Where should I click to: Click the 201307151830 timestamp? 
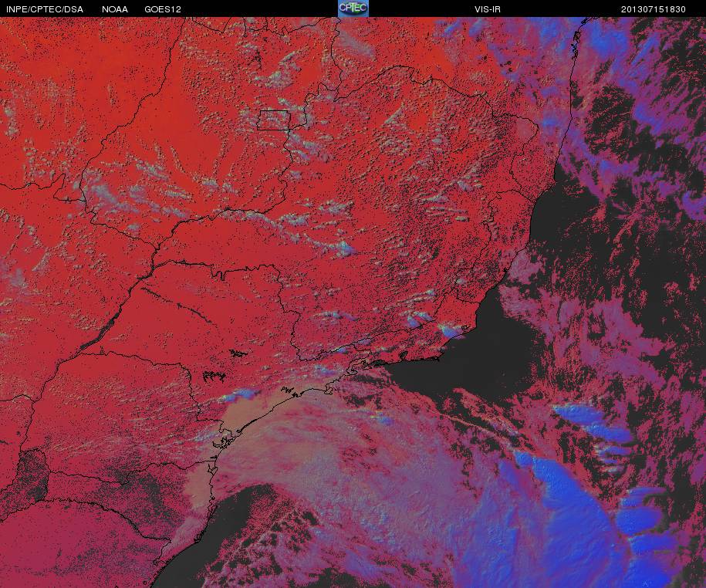pyautogui.click(x=653, y=9)
